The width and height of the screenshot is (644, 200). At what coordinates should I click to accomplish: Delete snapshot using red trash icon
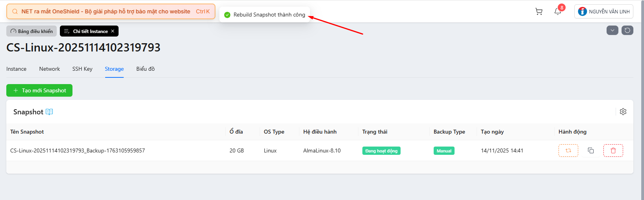613,150
